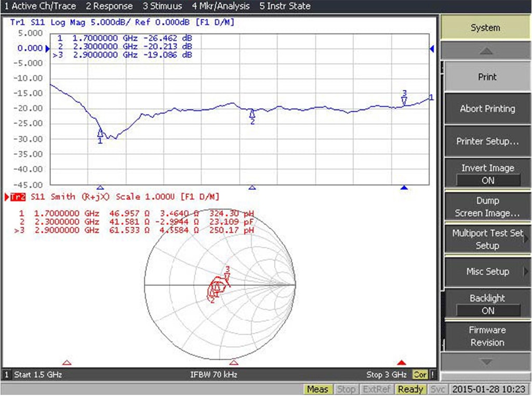Viewport: 532px width, 396px height.
Task: Click marker 3 readout -19.086 dB
Action: click(168, 55)
